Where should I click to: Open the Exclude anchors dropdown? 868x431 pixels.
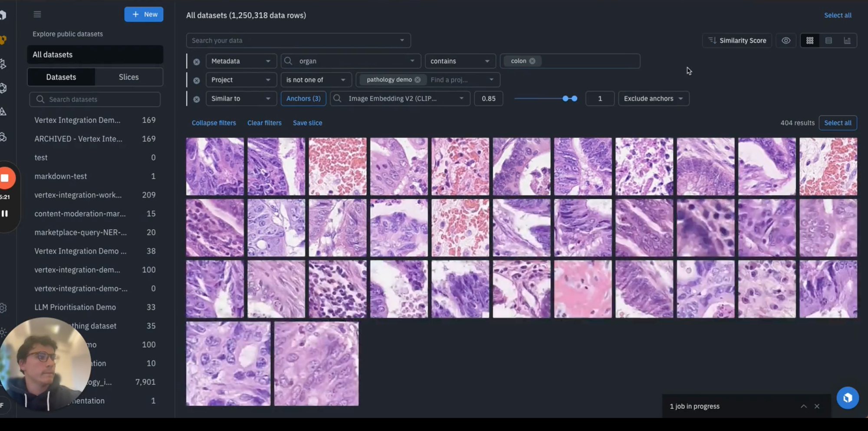click(x=654, y=98)
